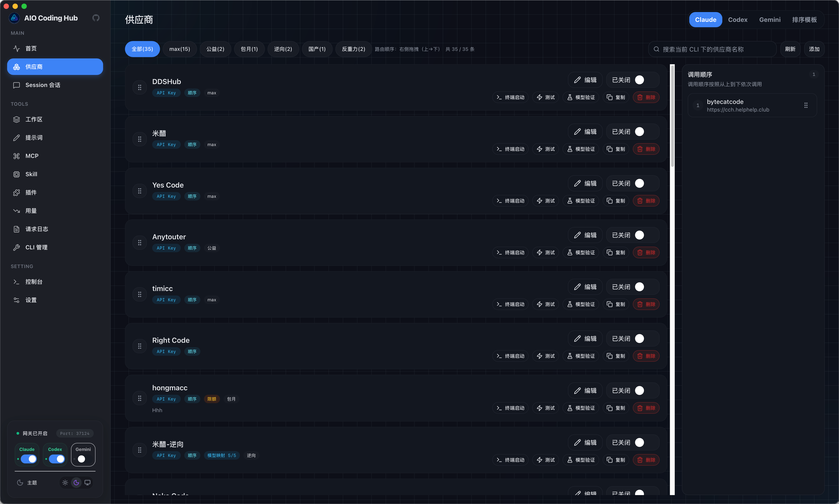Click the 添加 button
Screen dimensions: 839x504
pyautogui.click(x=814, y=49)
